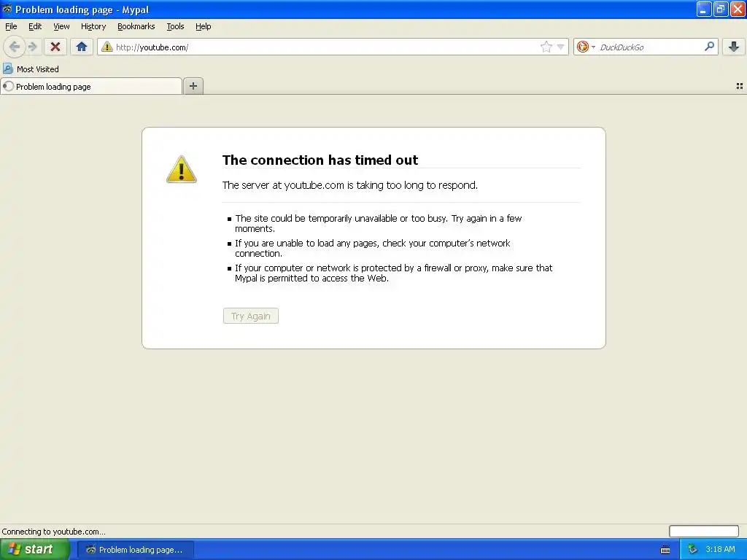The image size is (747, 560).
Task: Open the History menu
Action: [93, 26]
